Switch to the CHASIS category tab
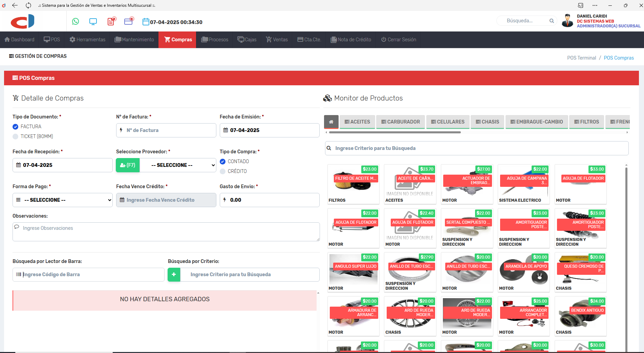Image resolution: width=644 pixels, height=353 pixels. pos(487,122)
